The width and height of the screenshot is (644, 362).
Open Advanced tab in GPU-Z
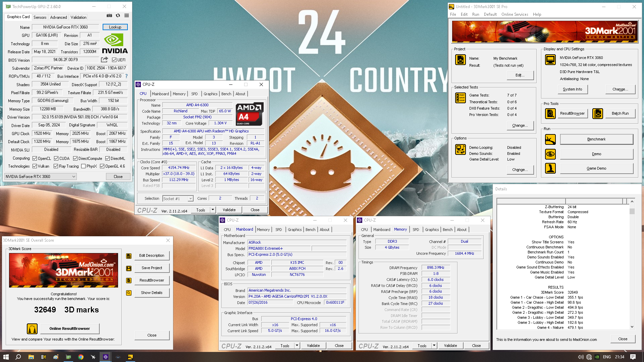click(58, 17)
